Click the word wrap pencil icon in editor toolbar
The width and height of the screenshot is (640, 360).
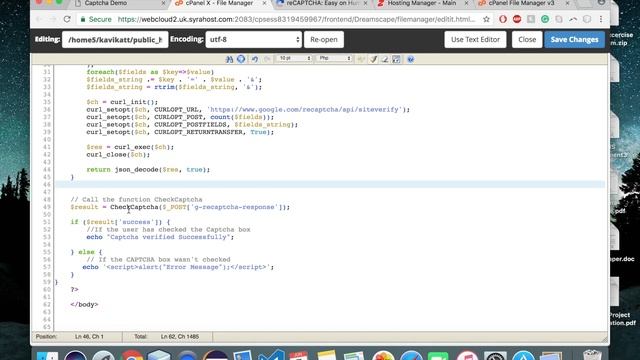384,59
